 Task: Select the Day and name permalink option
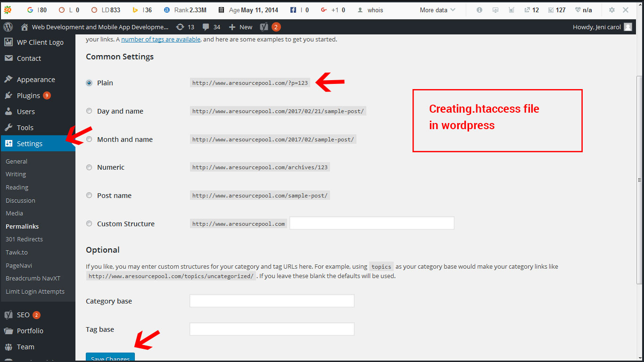tap(89, 111)
